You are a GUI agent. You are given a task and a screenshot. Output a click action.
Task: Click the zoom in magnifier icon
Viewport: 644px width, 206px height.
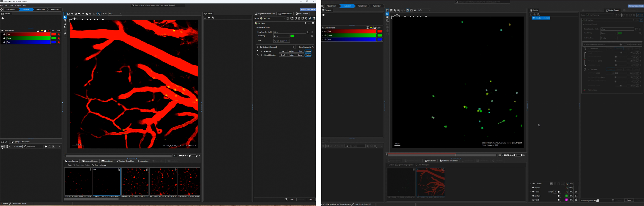click(87, 14)
